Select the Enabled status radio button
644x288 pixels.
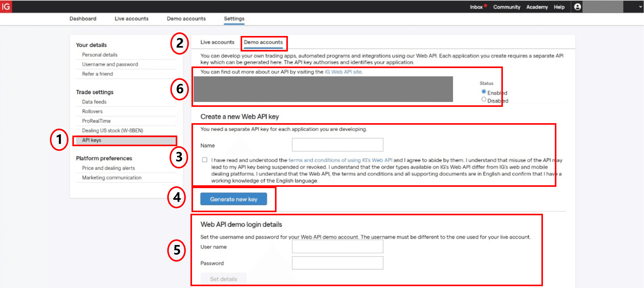[484, 92]
